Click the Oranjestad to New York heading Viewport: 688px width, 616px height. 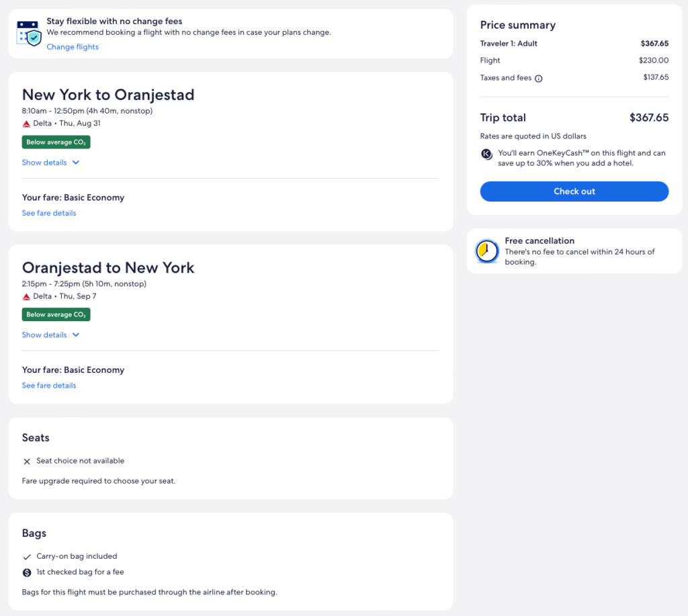tap(108, 267)
